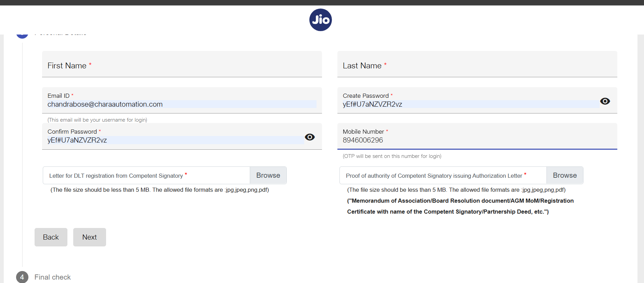Select the Email ID input field
The height and width of the screenshot is (283, 644).
coord(182,104)
